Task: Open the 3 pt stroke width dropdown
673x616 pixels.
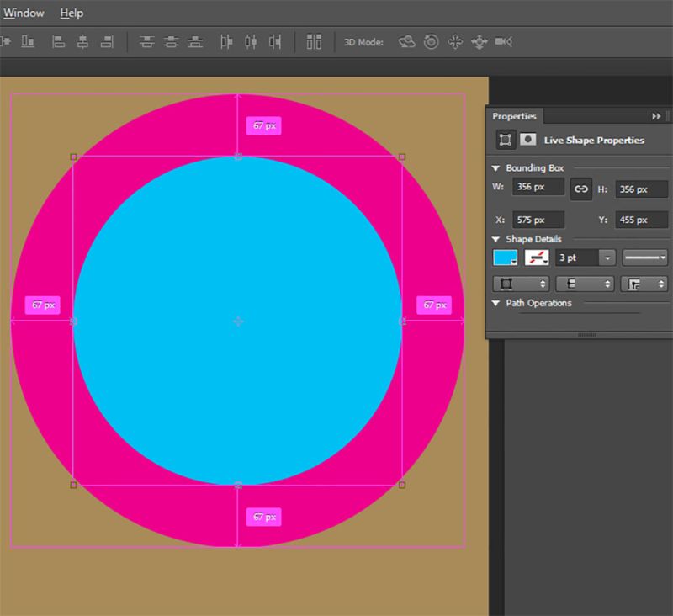Action: (607, 258)
